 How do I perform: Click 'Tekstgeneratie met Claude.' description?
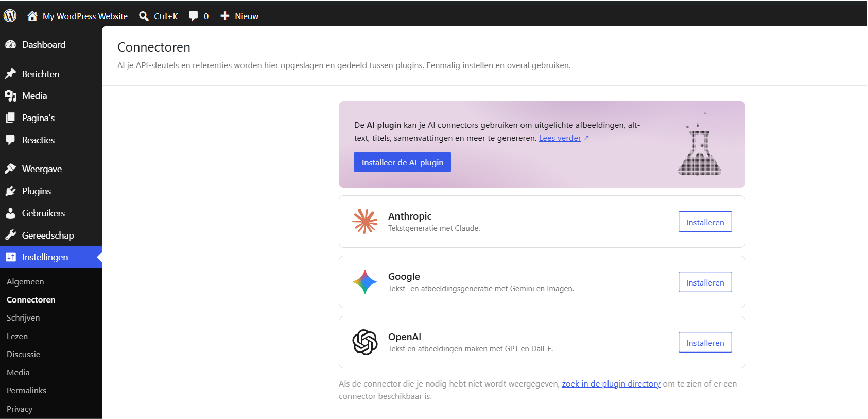(x=434, y=228)
